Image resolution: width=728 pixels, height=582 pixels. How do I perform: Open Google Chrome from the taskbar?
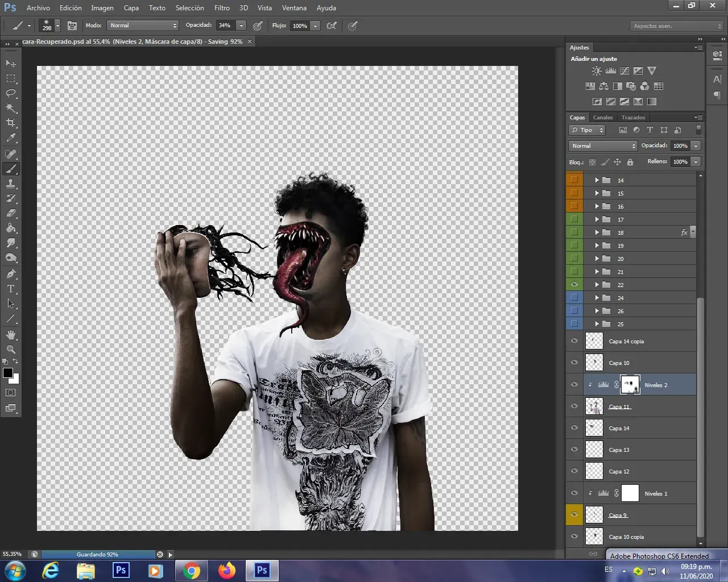(x=192, y=571)
